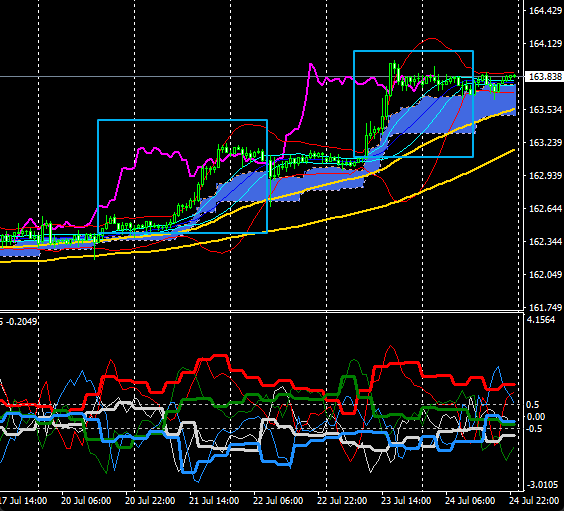564x511 pixels.
Task: Click the 163.534 price scale label
Action: click(x=545, y=110)
